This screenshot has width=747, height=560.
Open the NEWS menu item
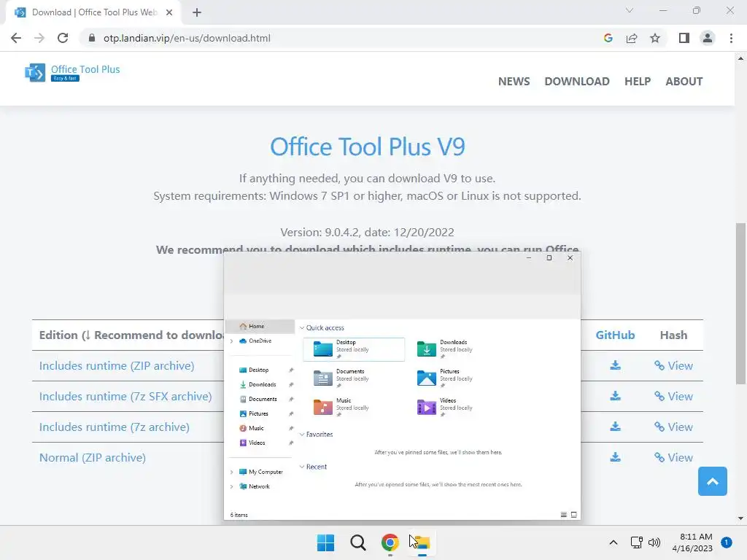point(514,82)
